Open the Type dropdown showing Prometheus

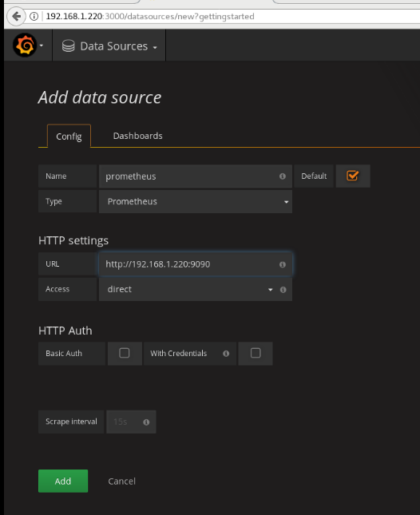pos(196,201)
